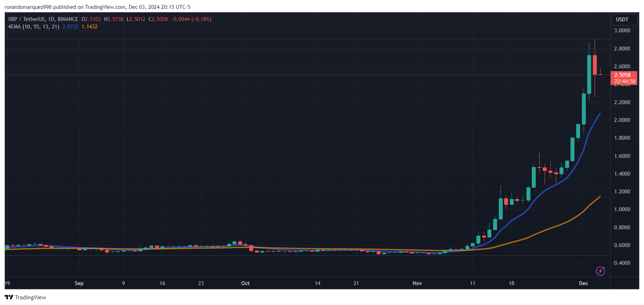The image size is (644, 305).
Task: Click the TradingView logo at bottom left
Action: point(25,297)
